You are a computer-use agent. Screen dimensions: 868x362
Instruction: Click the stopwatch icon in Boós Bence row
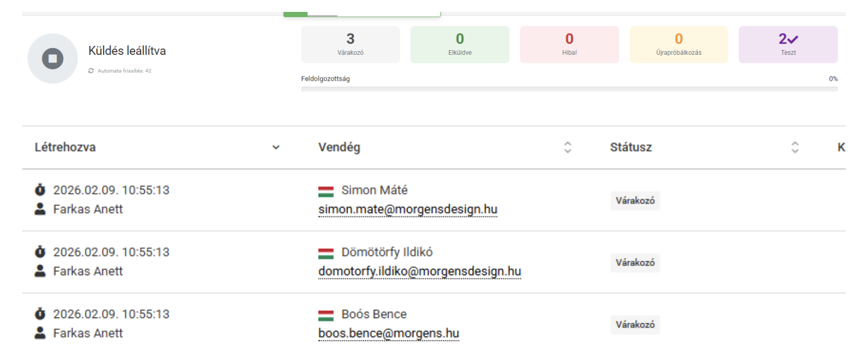click(40, 314)
